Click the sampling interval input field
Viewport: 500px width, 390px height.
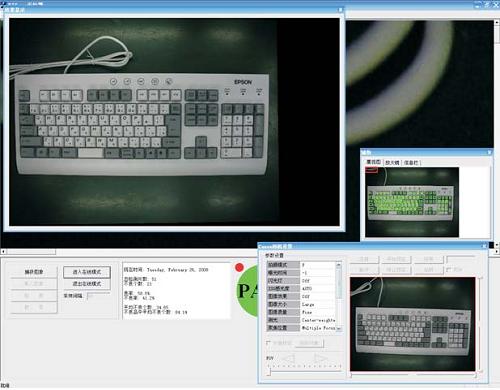[x=98, y=296]
